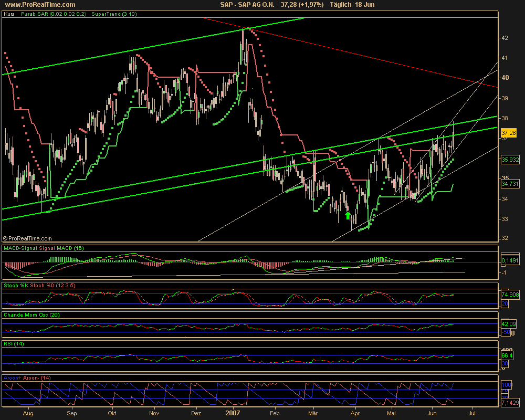The width and height of the screenshot is (525, 420).
Task: Click the 'SuperTrend (3 10)' indicator label
Action: point(114,14)
